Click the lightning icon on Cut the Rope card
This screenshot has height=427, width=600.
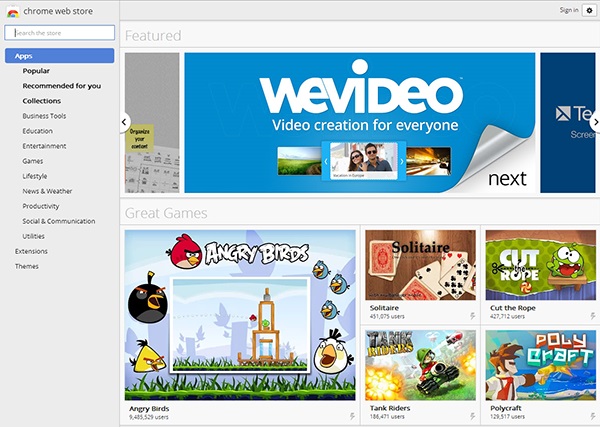pyautogui.click(x=593, y=316)
